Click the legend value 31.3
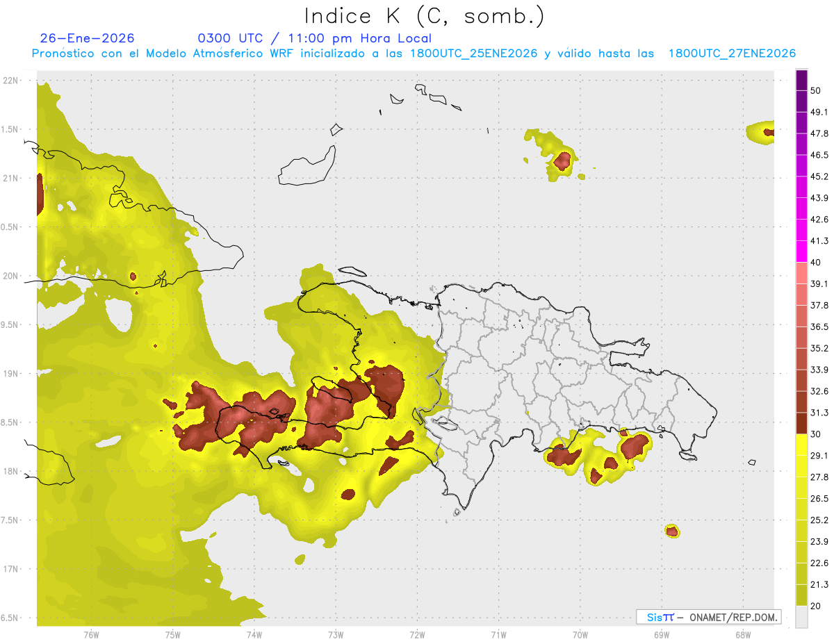This screenshot has width=834, height=644. [819, 413]
